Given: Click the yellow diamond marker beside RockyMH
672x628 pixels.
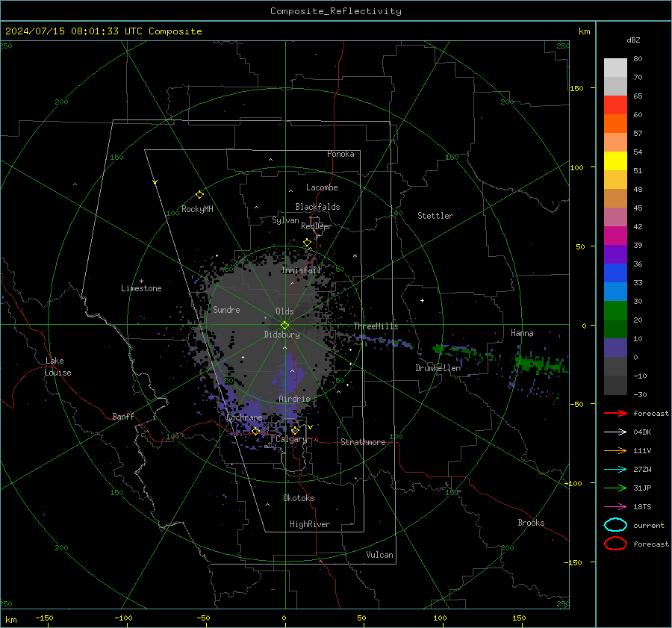Looking at the screenshot, I should [x=199, y=195].
